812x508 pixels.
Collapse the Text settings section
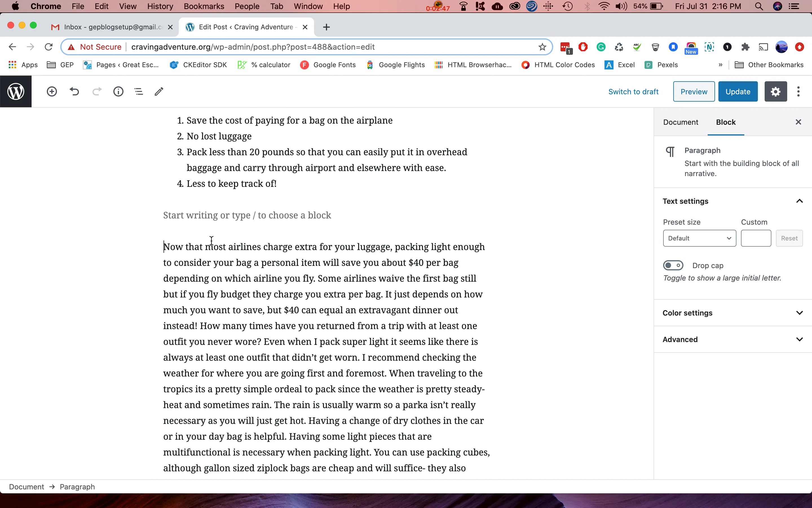pyautogui.click(x=733, y=201)
